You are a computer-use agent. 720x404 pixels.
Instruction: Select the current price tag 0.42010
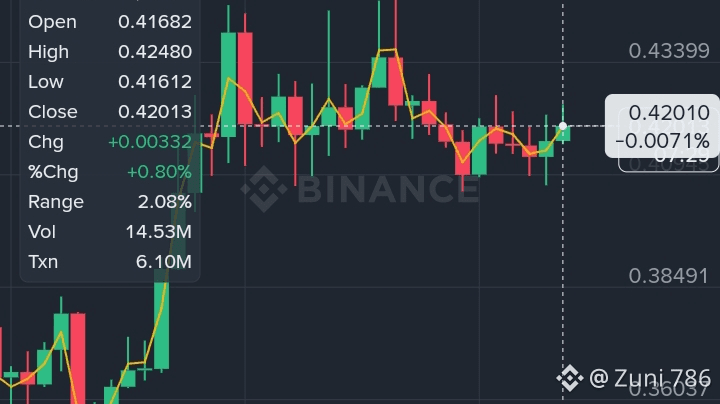click(x=669, y=113)
